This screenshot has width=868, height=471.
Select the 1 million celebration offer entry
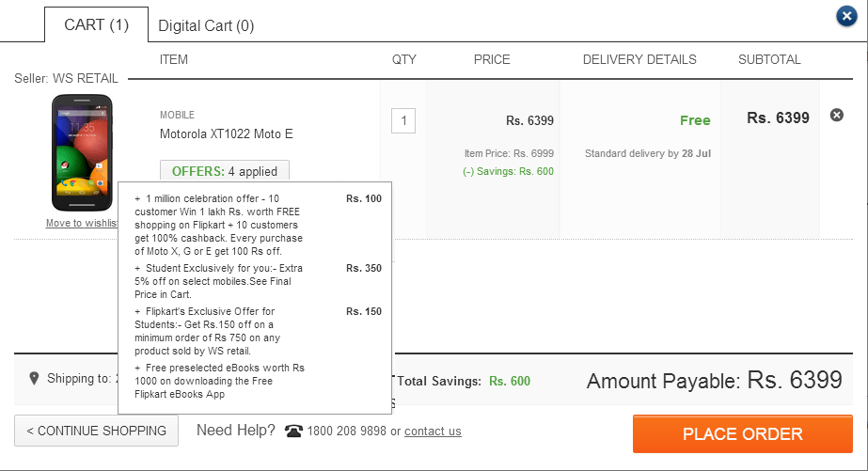[x=219, y=225]
